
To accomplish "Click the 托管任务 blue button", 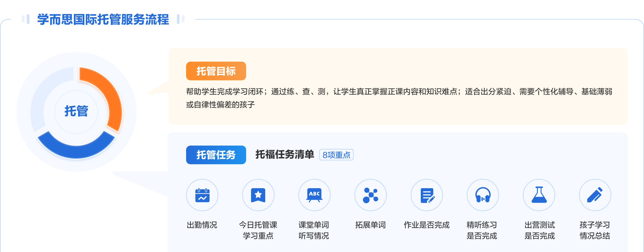I will pyautogui.click(x=216, y=155).
